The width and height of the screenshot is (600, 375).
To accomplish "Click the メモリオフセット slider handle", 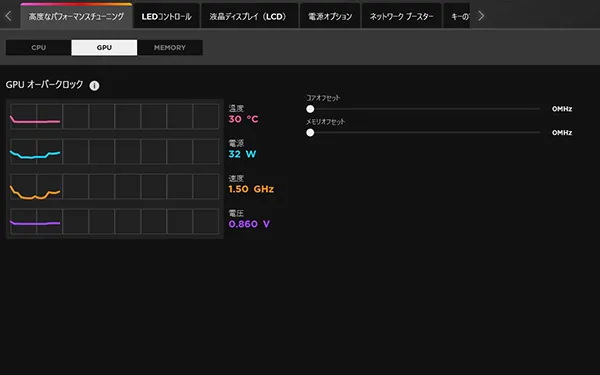I will tap(310, 133).
